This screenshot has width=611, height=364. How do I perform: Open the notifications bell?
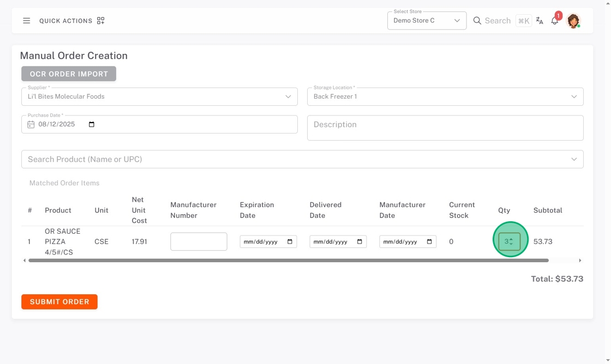point(555,21)
